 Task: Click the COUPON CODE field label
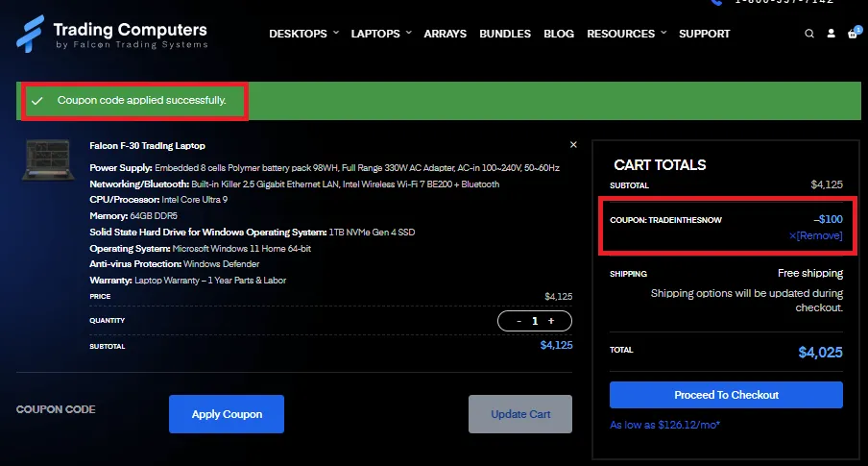pyautogui.click(x=56, y=409)
